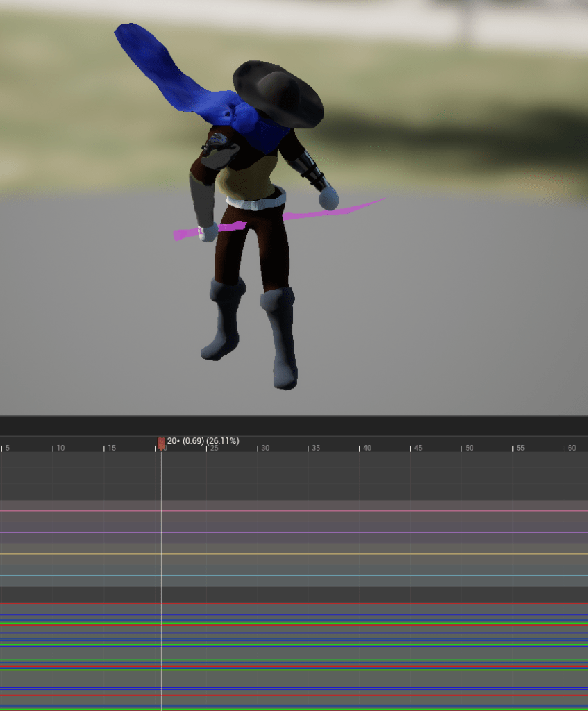Pick the cyan curve track line
The image size is (588, 711).
coord(347,576)
